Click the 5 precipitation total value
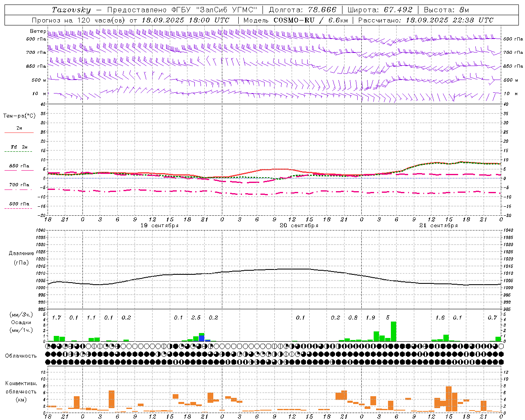This screenshot has height=420, width=525. coord(388,317)
